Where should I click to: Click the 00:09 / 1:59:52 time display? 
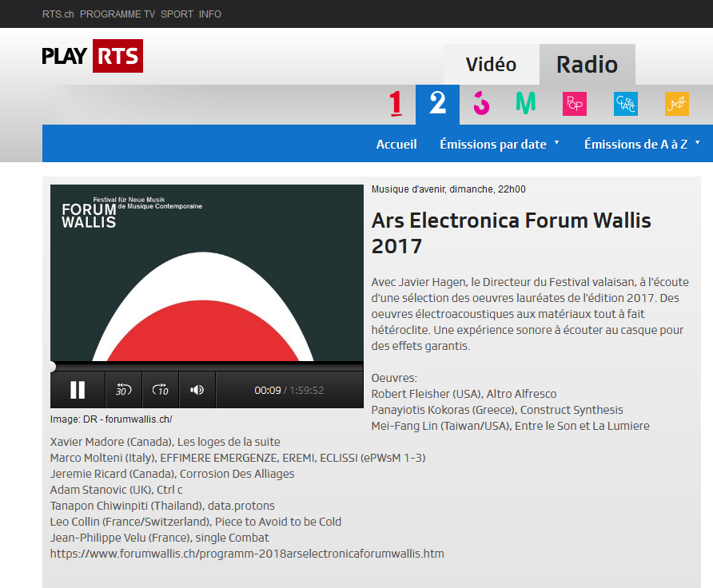click(289, 391)
